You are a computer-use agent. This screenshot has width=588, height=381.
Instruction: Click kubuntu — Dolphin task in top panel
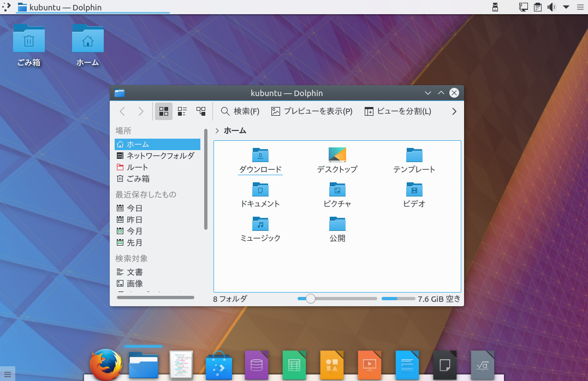93,7
